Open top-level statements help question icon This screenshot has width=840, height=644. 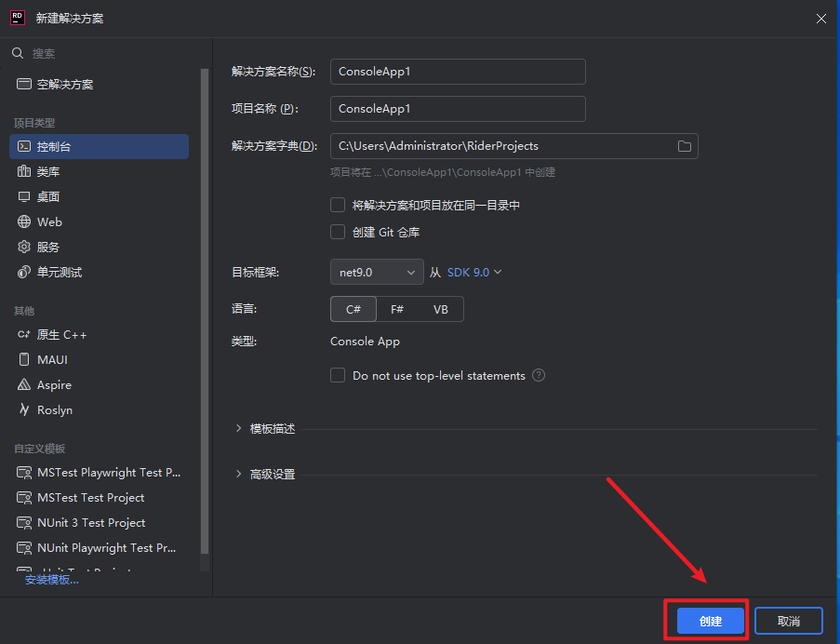(x=539, y=376)
